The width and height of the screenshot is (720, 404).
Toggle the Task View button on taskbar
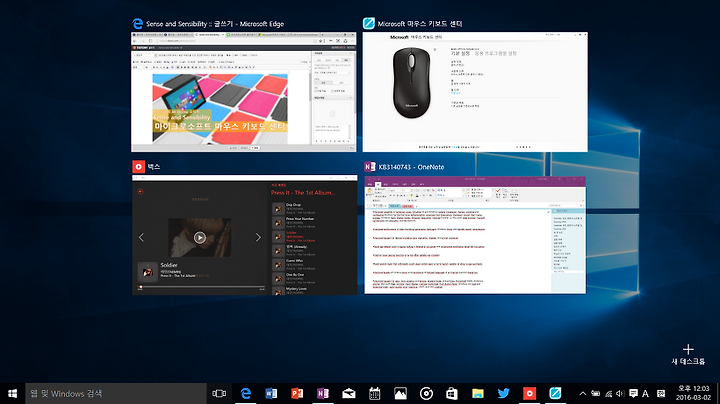pyautogui.click(x=219, y=393)
